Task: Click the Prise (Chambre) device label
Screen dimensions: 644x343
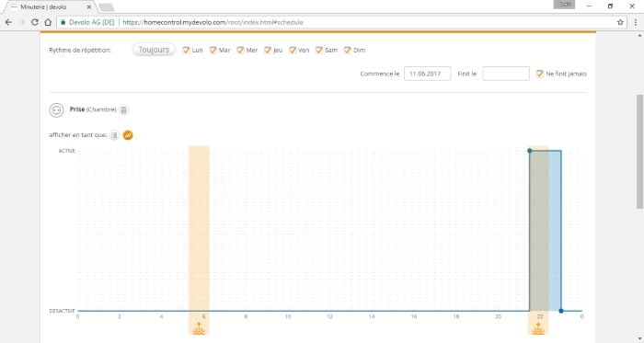Action: [x=93, y=109]
